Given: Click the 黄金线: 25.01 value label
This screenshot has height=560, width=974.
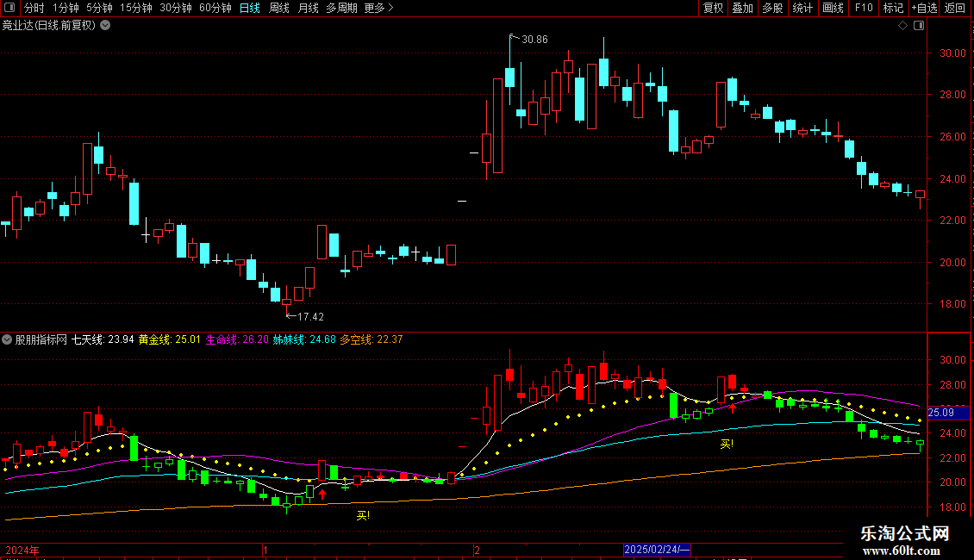Looking at the screenshot, I should click(170, 339).
